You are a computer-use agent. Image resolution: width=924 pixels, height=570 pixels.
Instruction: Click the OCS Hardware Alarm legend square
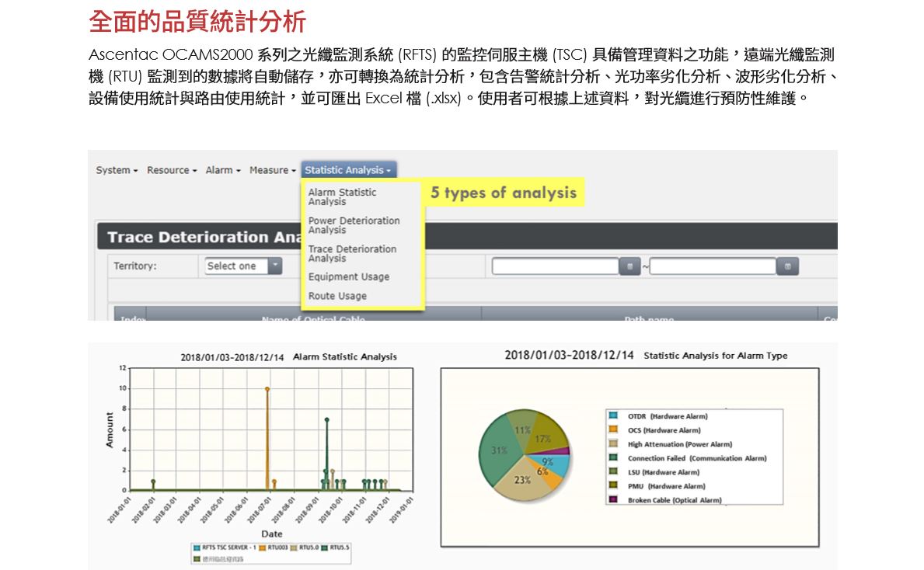613,430
